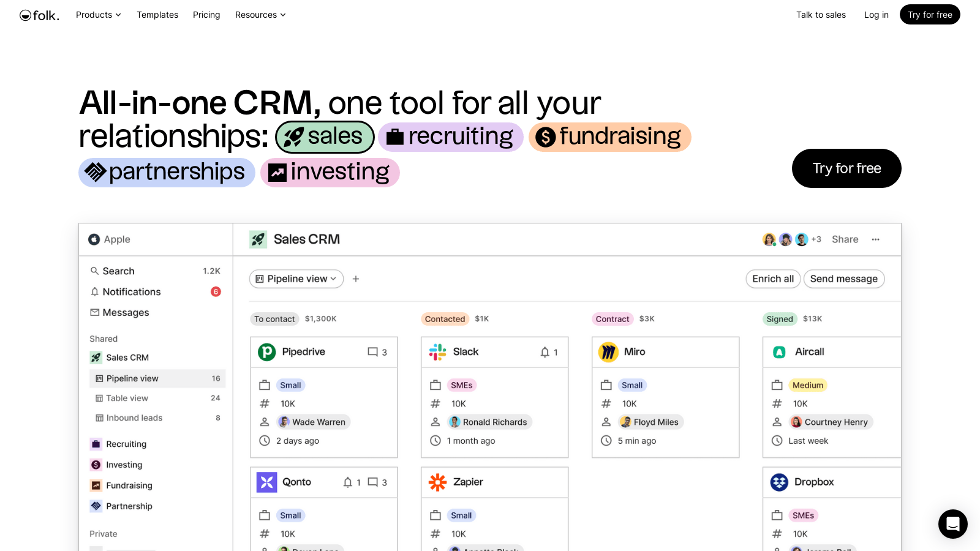Open the Pipeline view dropdown
The width and height of the screenshot is (980, 551).
pos(296,279)
